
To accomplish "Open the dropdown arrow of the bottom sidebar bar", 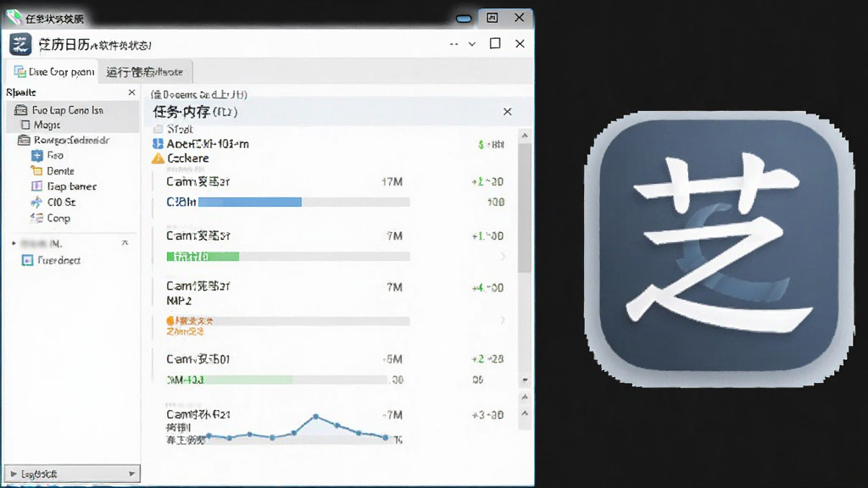I will click(131, 474).
